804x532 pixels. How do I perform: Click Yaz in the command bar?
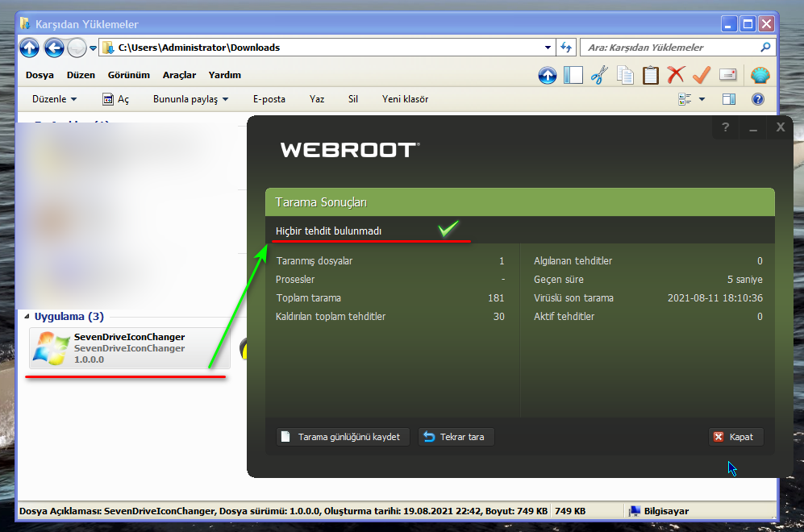point(317,99)
